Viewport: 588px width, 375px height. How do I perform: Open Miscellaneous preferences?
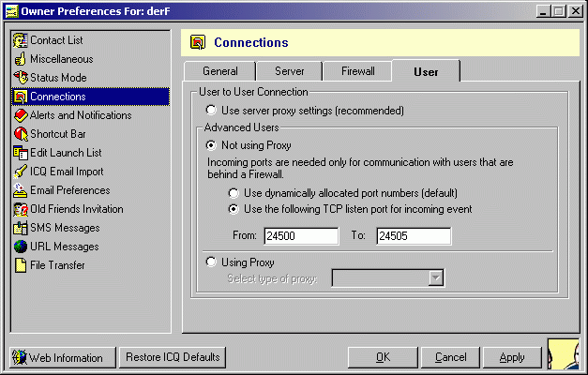[90, 59]
